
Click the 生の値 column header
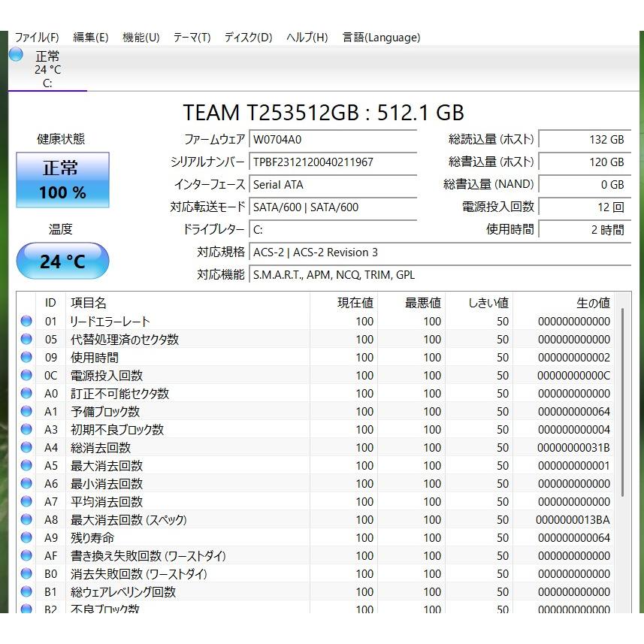tap(563, 303)
